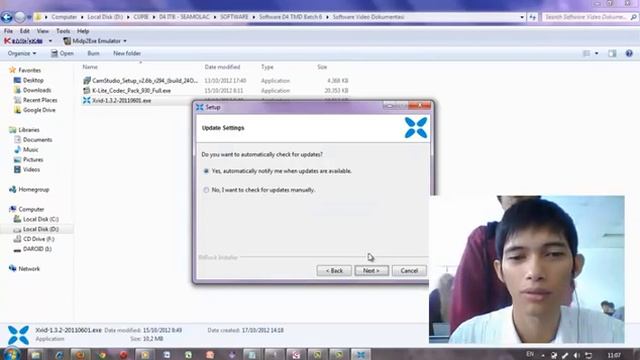Screen dimensions: 640x360
Task: Click CUBE in the address breadcrumb
Action: coord(141,17)
